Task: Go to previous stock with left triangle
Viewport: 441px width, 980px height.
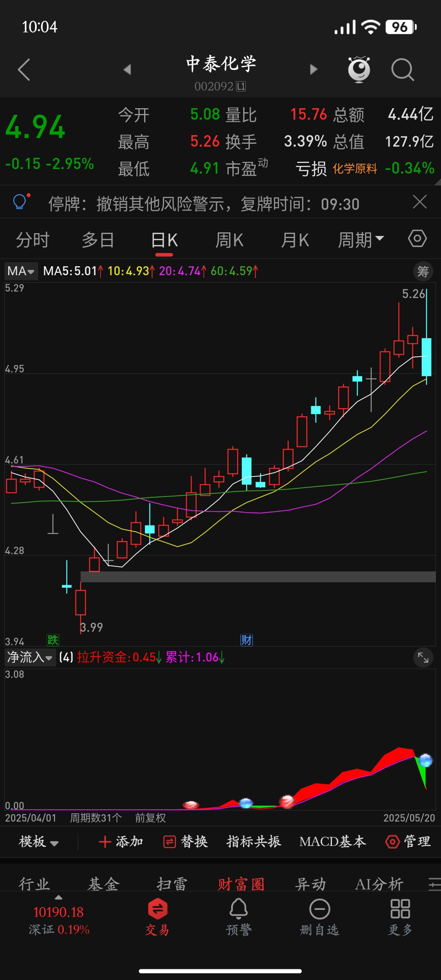Action: 127,69
